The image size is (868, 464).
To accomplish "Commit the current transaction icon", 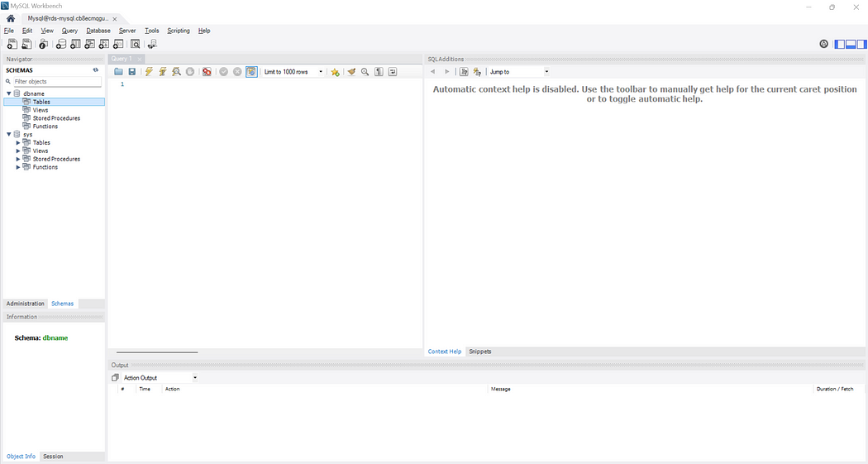I will click(224, 72).
